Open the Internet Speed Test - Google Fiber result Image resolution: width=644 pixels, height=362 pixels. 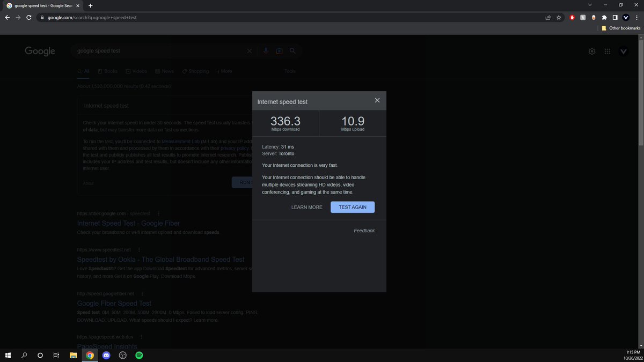pyautogui.click(x=128, y=223)
